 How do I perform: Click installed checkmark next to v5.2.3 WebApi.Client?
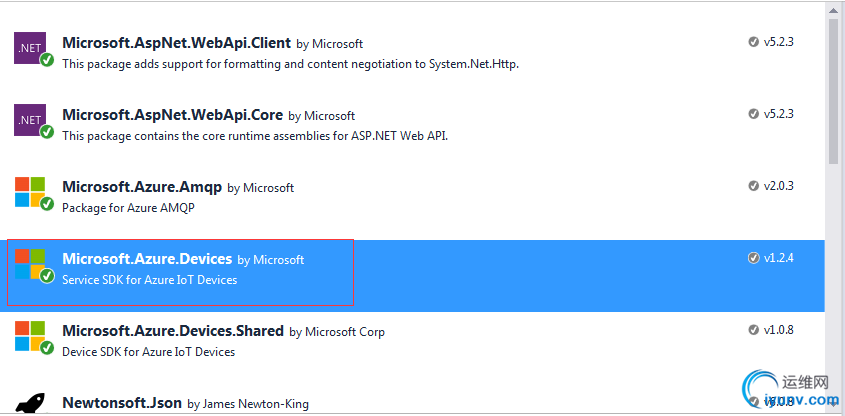pos(754,42)
